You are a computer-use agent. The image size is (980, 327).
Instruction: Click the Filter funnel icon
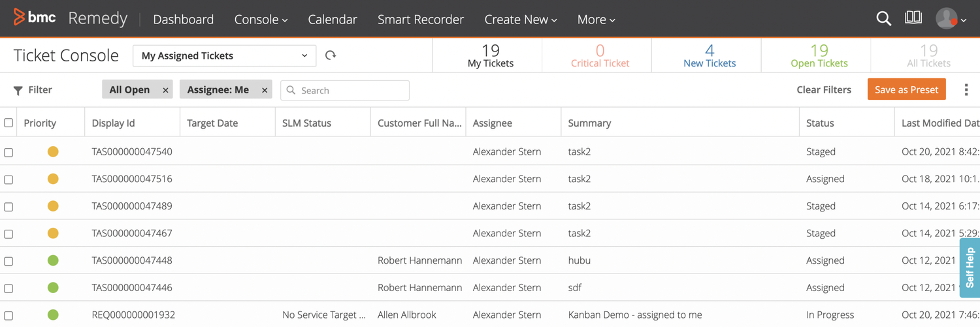point(18,90)
